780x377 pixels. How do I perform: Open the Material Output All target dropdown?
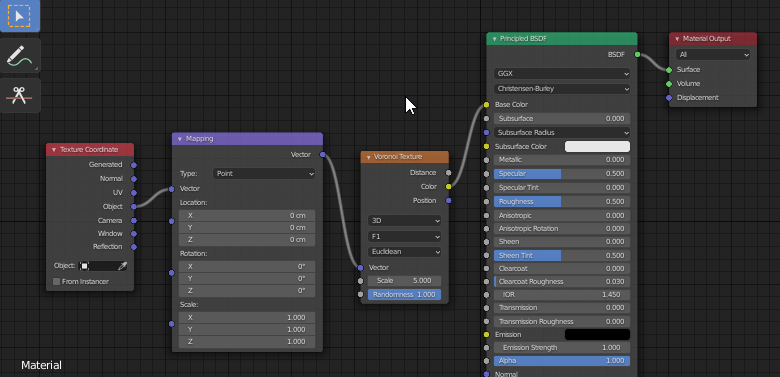(712, 55)
